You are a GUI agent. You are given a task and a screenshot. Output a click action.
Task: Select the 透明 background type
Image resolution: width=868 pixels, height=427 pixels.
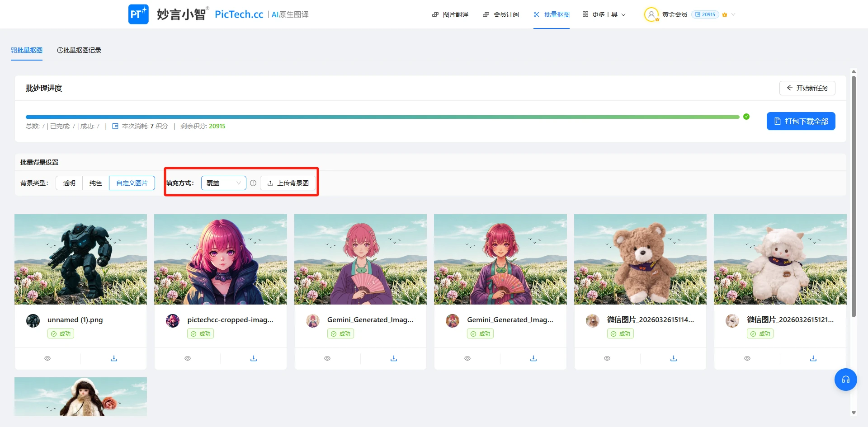coord(69,183)
